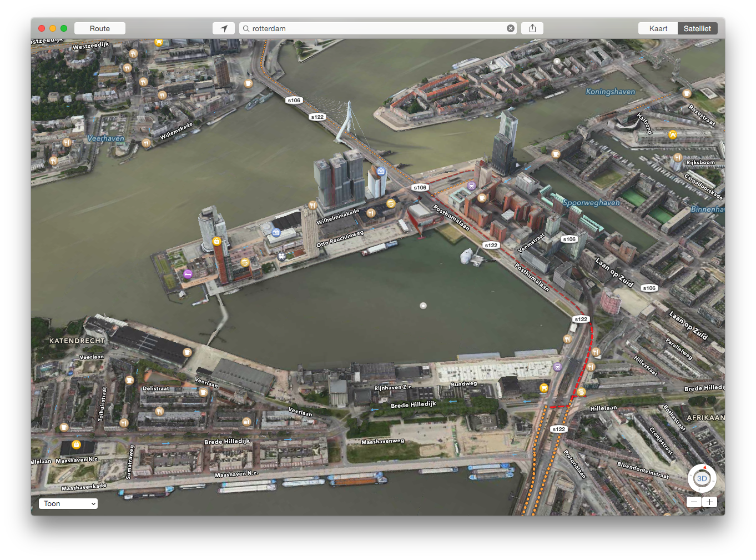Select the purple train icon right of Bundweg
The image size is (756, 560).
pyautogui.click(x=558, y=367)
